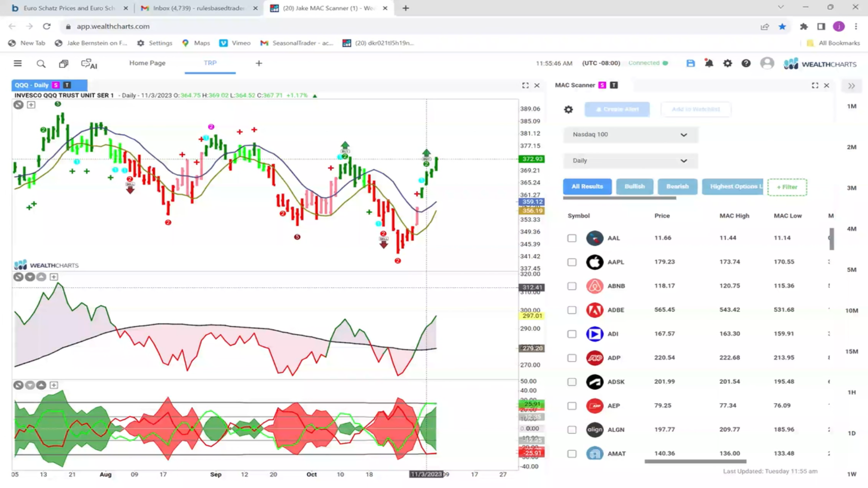Screen dimensions: 868x488
Task: Open the help question mark icon
Action: pos(746,63)
